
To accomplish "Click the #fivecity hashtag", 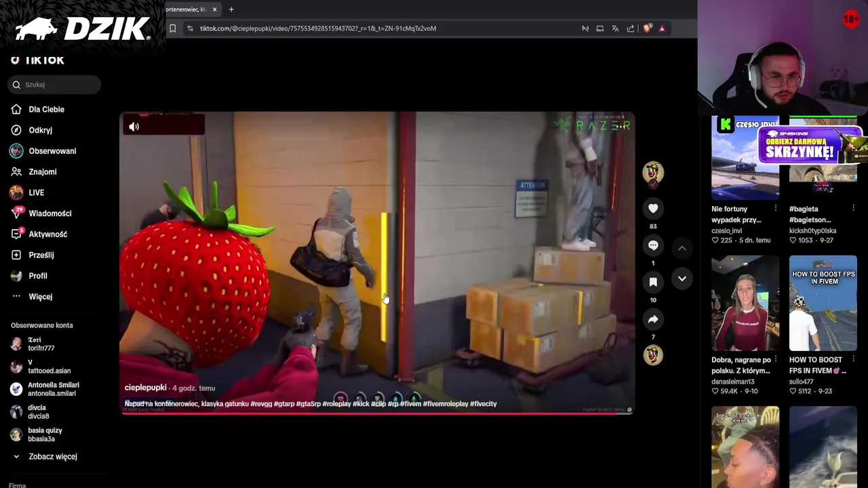I will click(483, 404).
